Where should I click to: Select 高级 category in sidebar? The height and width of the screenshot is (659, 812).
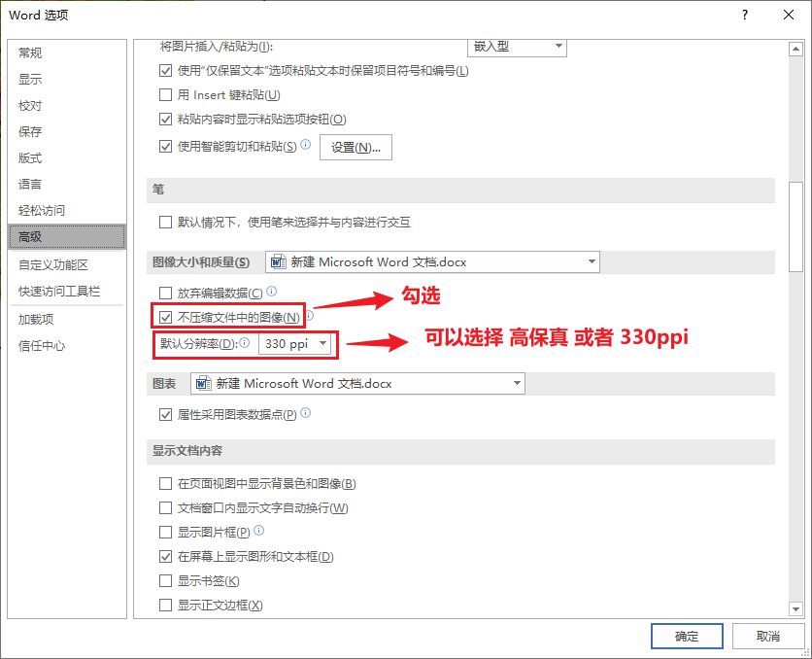(x=67, y=237)
